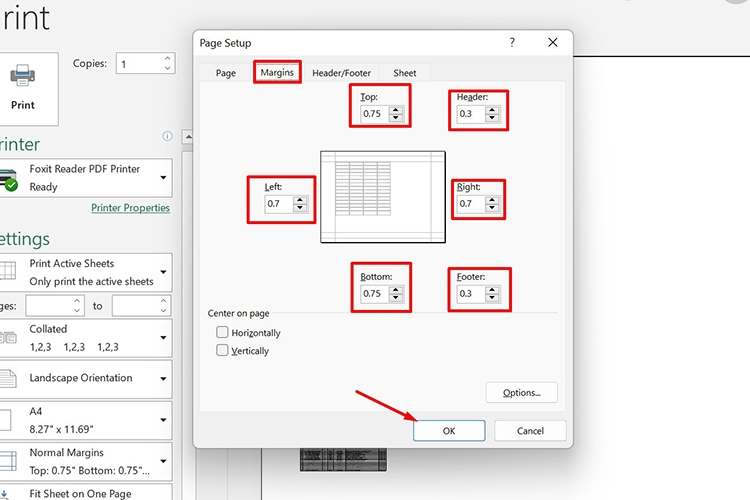Increase the Left margin spinner arrow
750x500 pixels.
click(299, 199)
